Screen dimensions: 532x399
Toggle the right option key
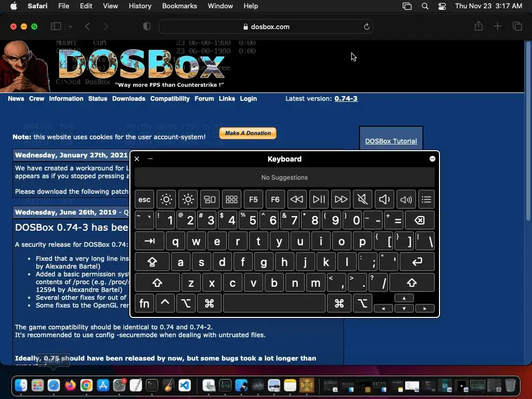coord(362,303)
